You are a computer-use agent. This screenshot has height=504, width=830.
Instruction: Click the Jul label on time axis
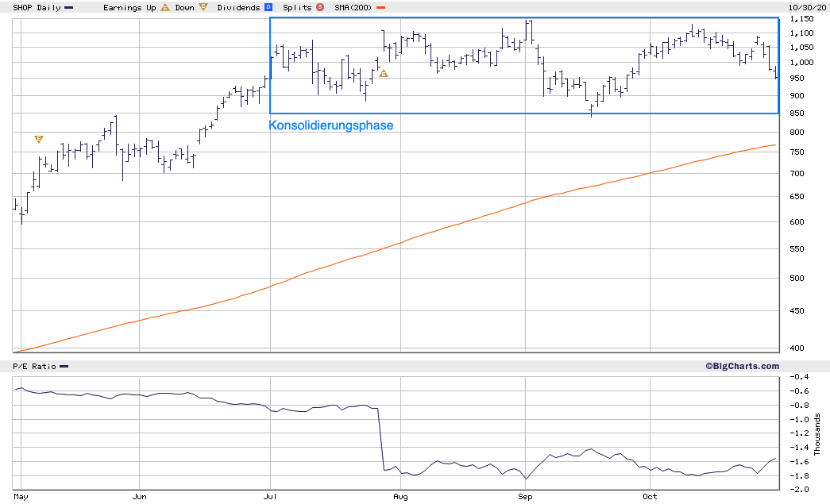270,497
